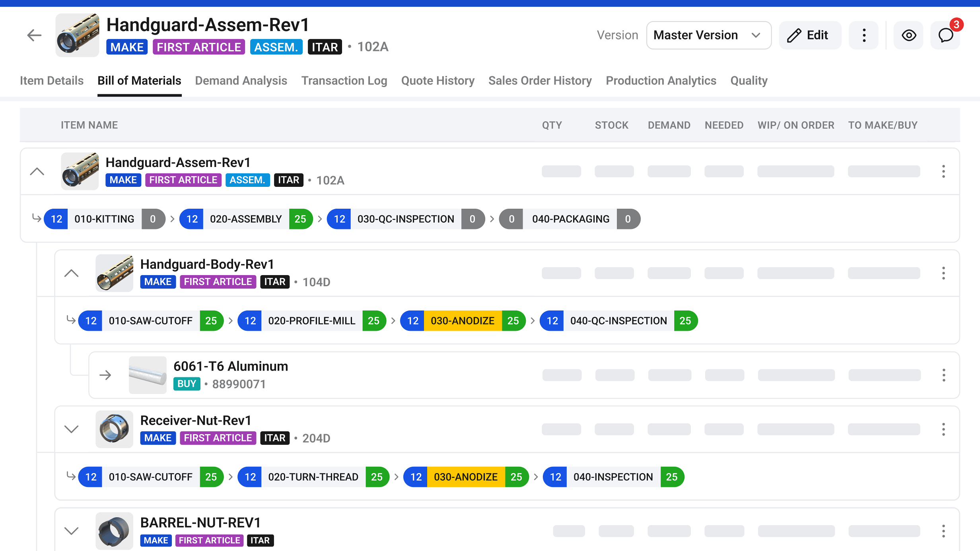The width and height of the screenshot is (980, 551).
Task: Click the Handguard-Assem-Rev1 row thumbnail
Action: [x=80, y=171]
